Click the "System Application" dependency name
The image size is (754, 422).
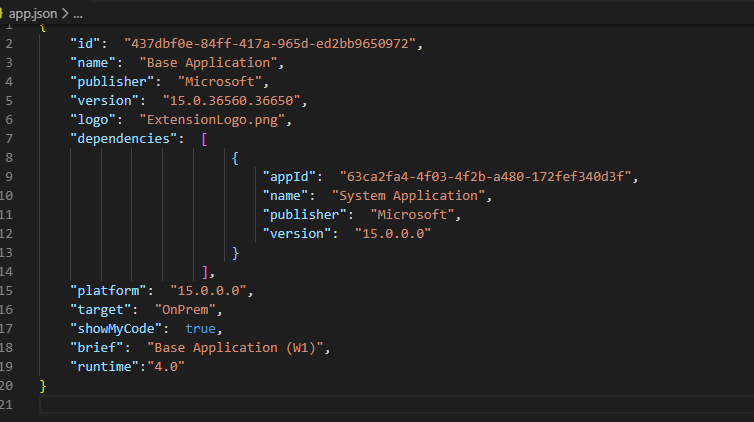pyautogui.click(x=408, y=196)
